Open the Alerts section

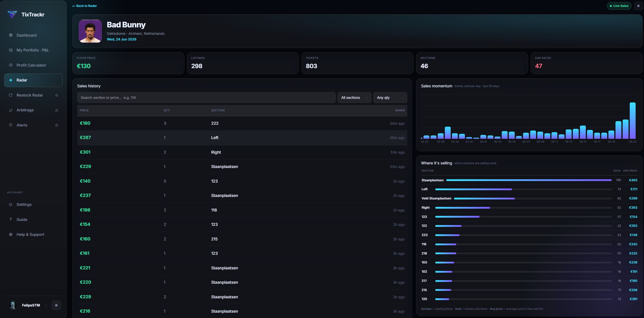click(x=33, y=125)
